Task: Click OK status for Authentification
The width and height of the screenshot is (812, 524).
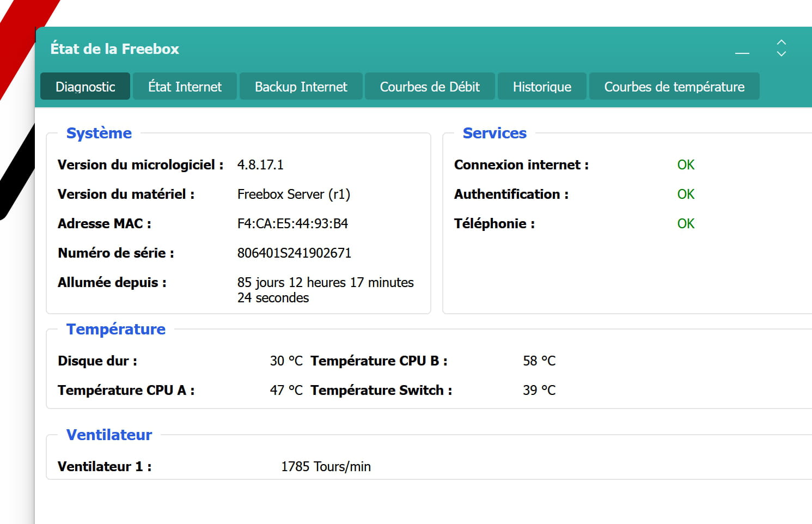Action: [x=686, y=194]
